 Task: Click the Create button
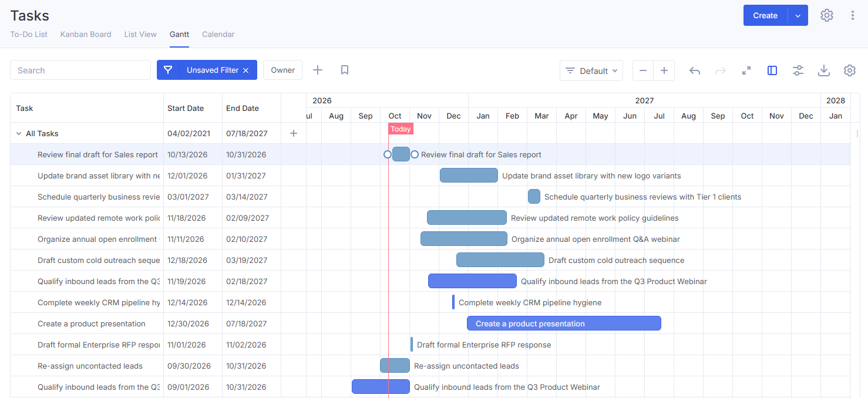(765, 15)
